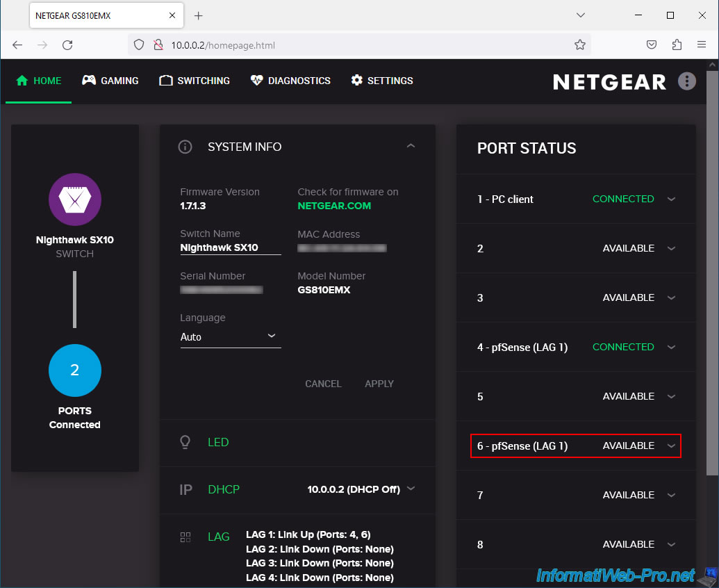This screenshot has width=719, height=588.
Task: Collapse the System Info panel
Action: coord(411,146)
